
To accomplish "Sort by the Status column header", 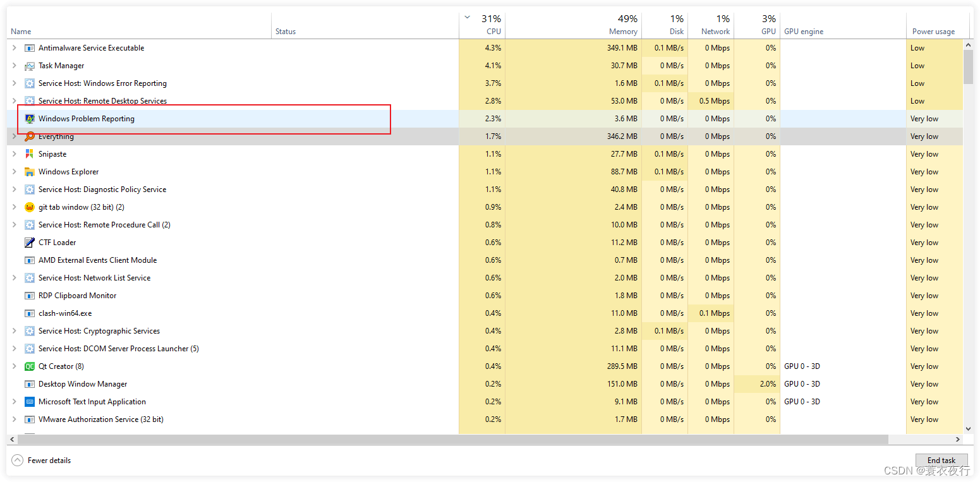I will [x=365, y=25].
